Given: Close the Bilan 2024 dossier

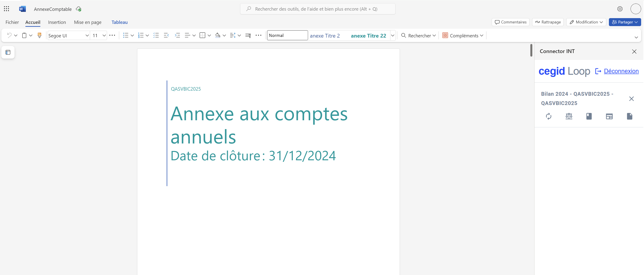Looking at the screenshot, I should (631, 99).
